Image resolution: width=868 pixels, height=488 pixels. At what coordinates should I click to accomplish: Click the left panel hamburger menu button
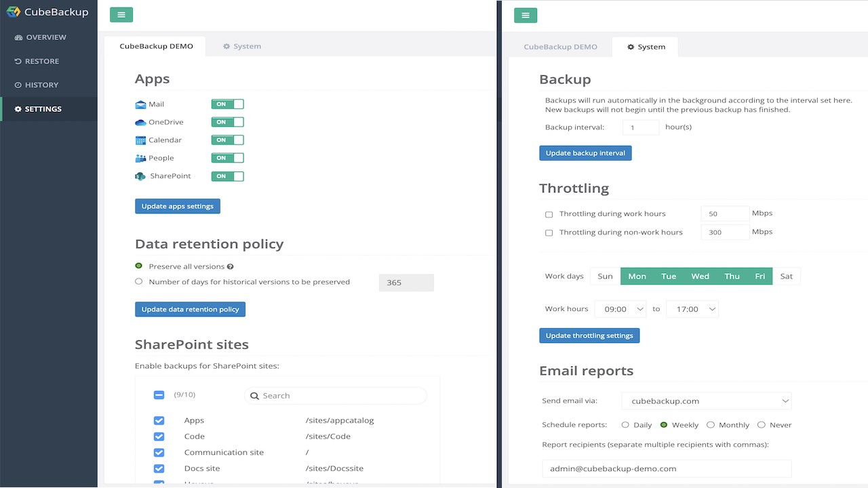tap(121, 15)
